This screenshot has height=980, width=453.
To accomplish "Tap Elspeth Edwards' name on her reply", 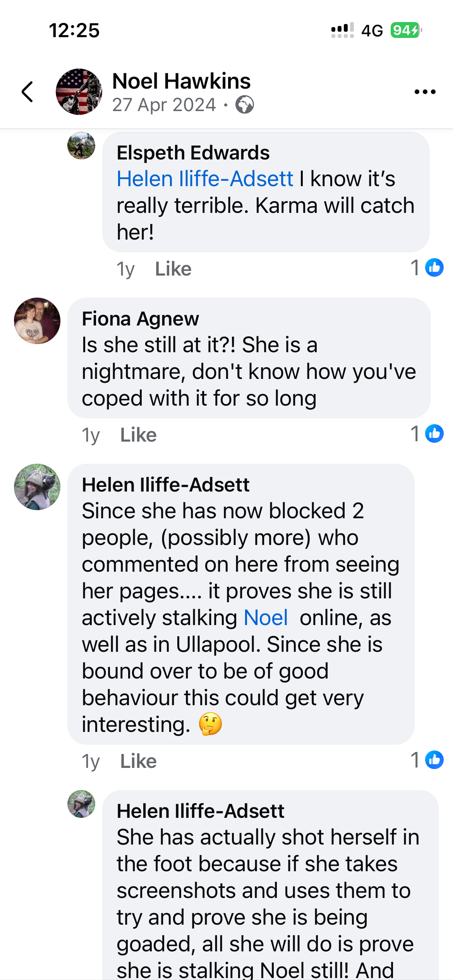I will click(x=193, y=153).
